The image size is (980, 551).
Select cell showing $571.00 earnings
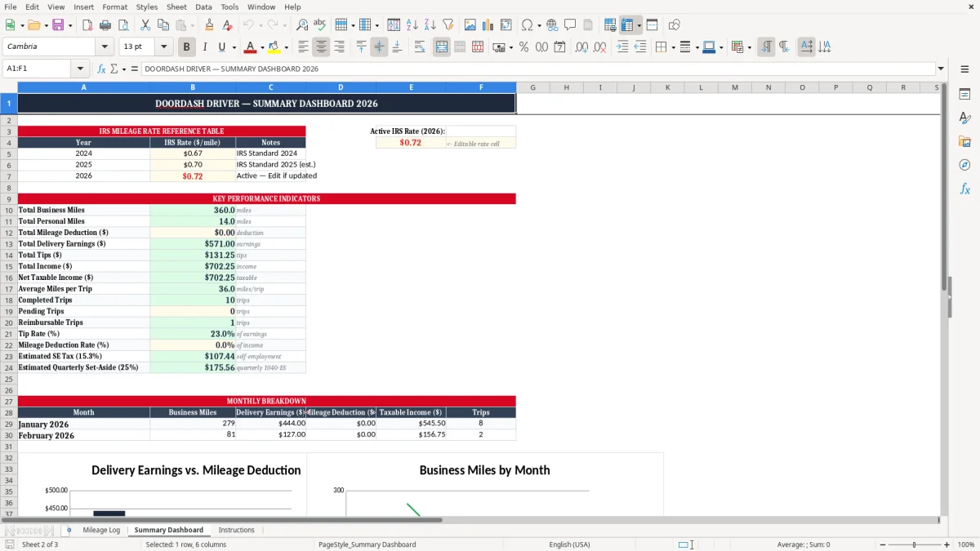point(193,243)
